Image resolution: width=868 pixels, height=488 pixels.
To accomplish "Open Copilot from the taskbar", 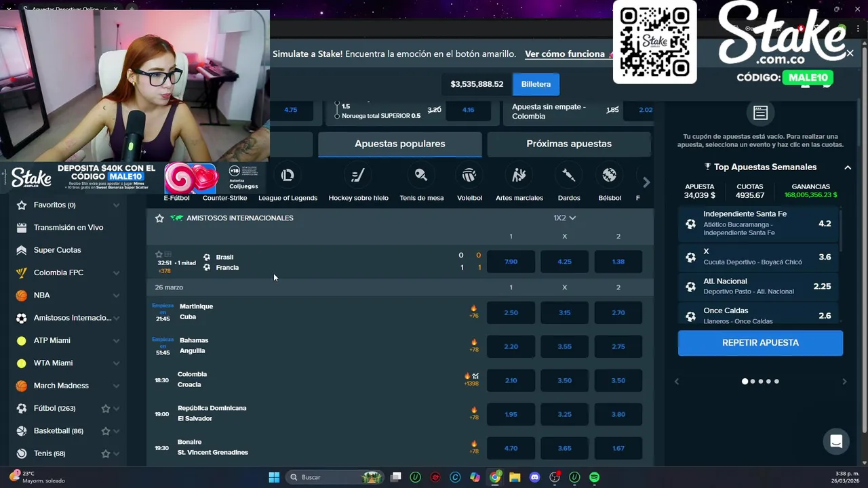I will point(475,477).
